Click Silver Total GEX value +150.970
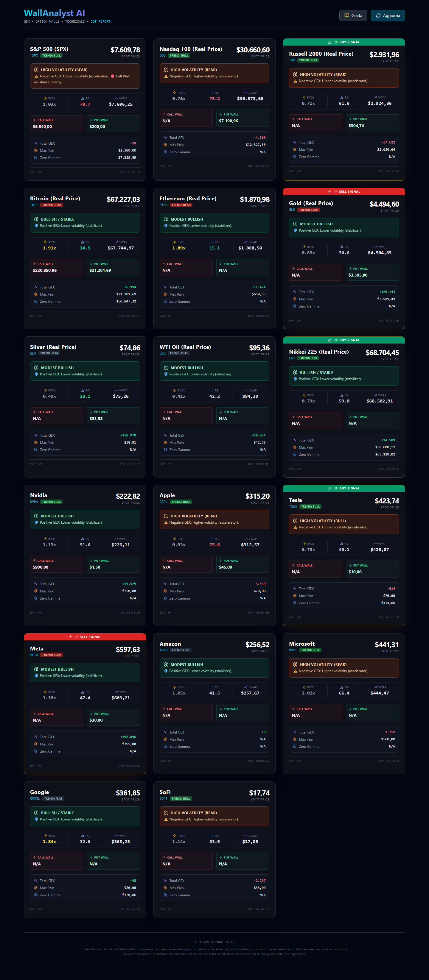Image resolution: width=429 pixels, height=980 pixels. coord(128,435)
